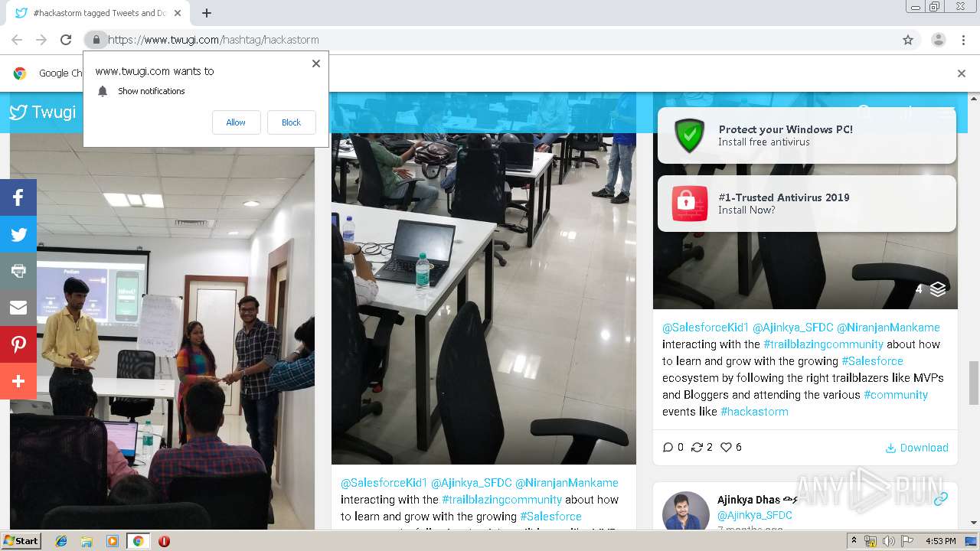Viewport: 980px width, 551px height.
Task: Reload the page
Action: click(66, 40)
